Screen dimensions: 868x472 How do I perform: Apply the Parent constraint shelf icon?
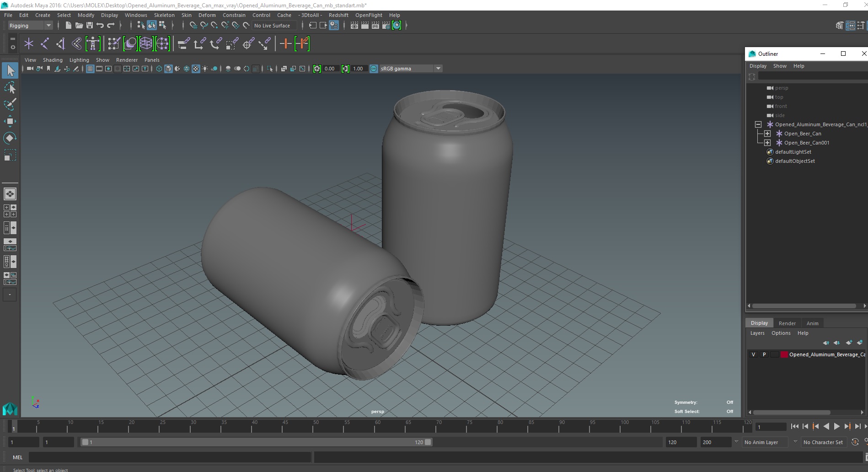point(184,44)
